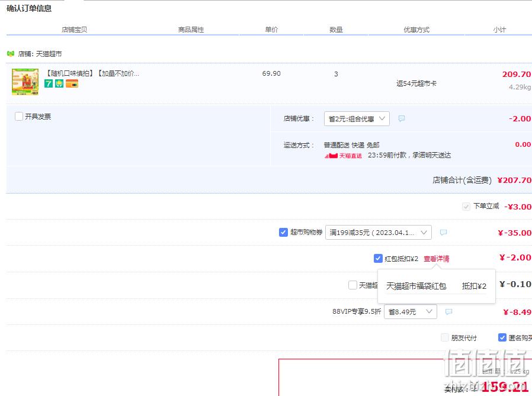Click the ¥-8.49 VIP discount amount
Image resolution: width=532 pixels, height=396 pixels.
[517, 312]
